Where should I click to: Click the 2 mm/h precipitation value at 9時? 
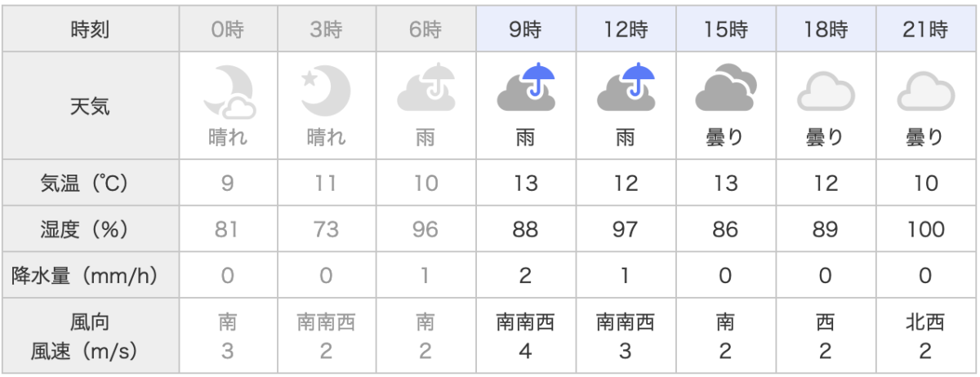pyautogui.click(x=525, y=276)
